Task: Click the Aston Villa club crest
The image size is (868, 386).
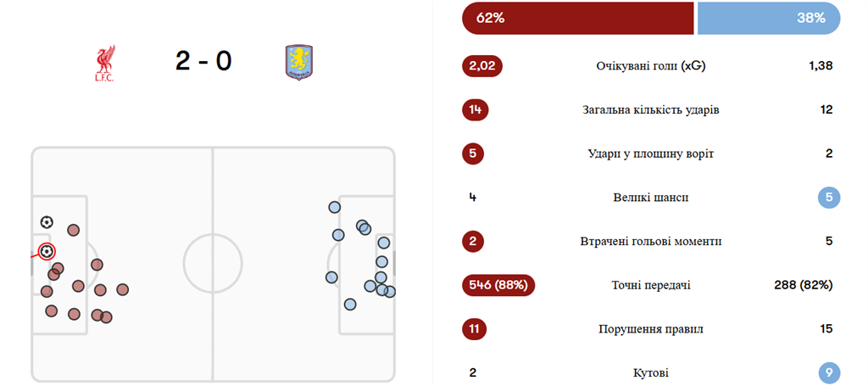Action: click(x=298, y=63)
